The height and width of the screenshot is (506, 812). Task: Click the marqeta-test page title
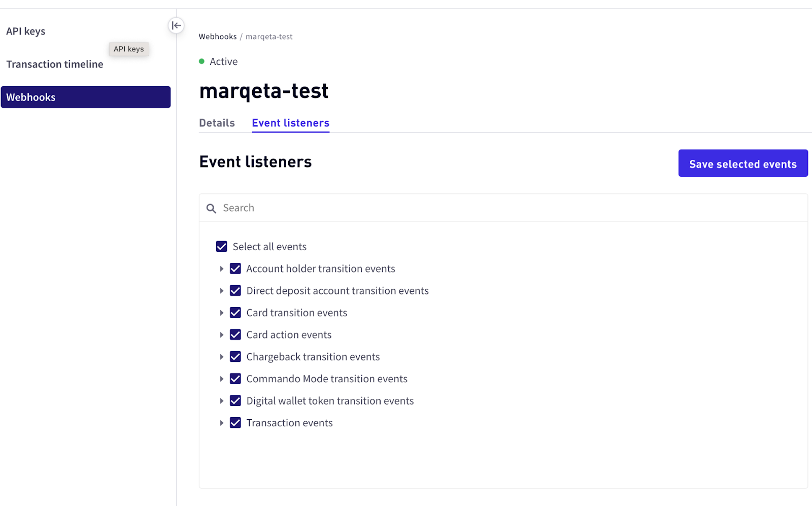click(x=264, y=91)
